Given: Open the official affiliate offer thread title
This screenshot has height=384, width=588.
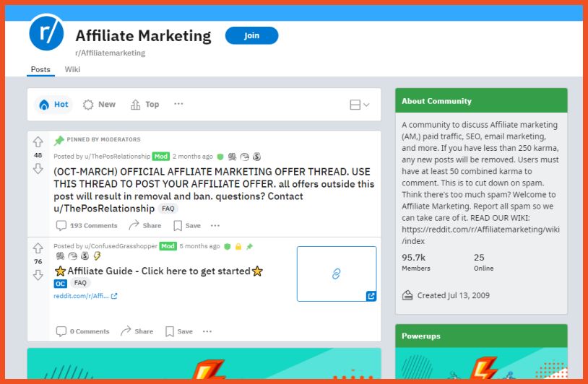Looking at the screenshot, I should point(214,190).
